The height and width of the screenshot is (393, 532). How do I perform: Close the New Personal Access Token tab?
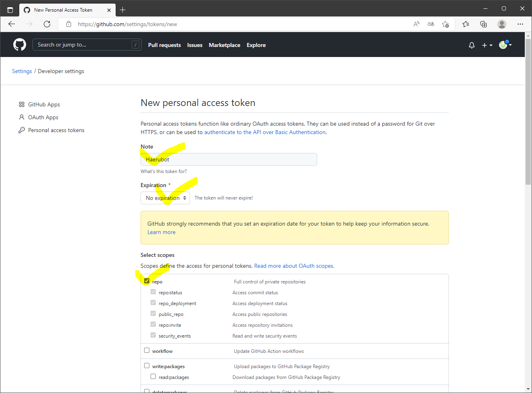pos(109,10)
